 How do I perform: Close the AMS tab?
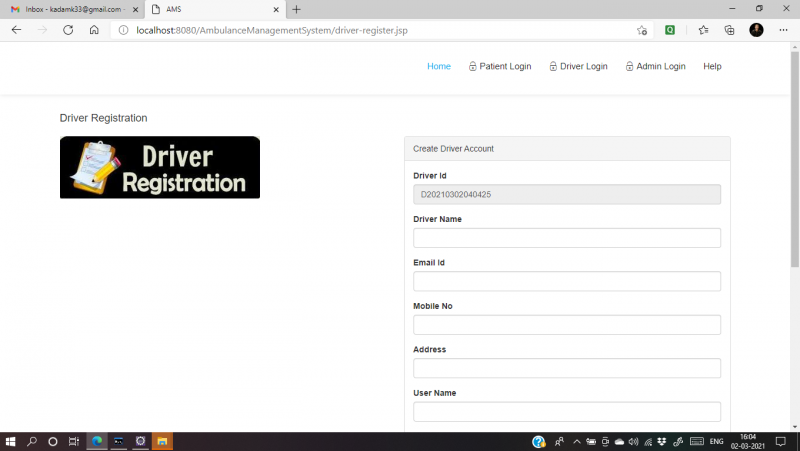click(276, 9)
